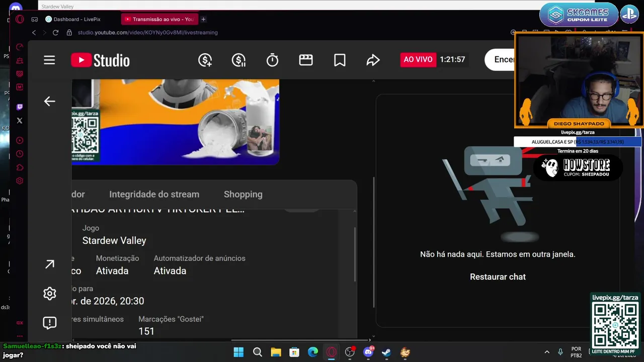Open the dollar-plus monetization icon

click(205, 60)
